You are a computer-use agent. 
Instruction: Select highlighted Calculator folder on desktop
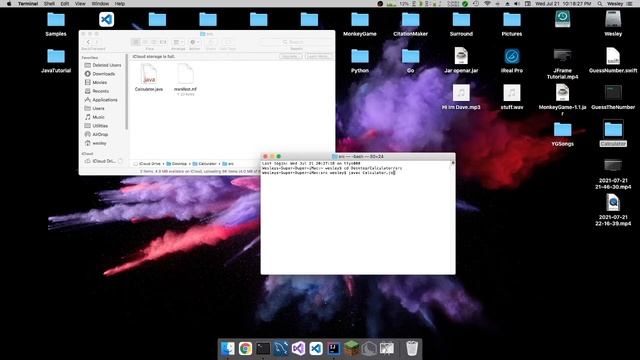point(613,133)
